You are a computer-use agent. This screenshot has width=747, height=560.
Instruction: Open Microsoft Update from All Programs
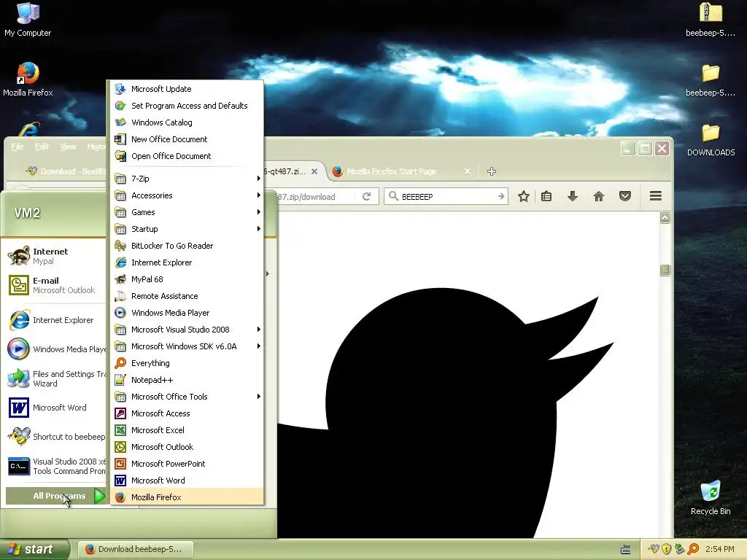coord(187,89)
